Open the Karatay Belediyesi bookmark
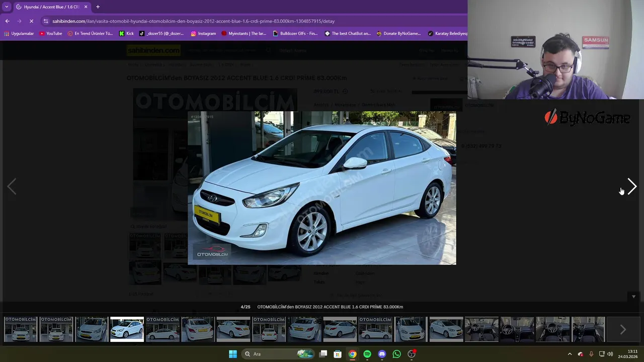The width and height of the screenshot is (644, 362). pos(447,34)
